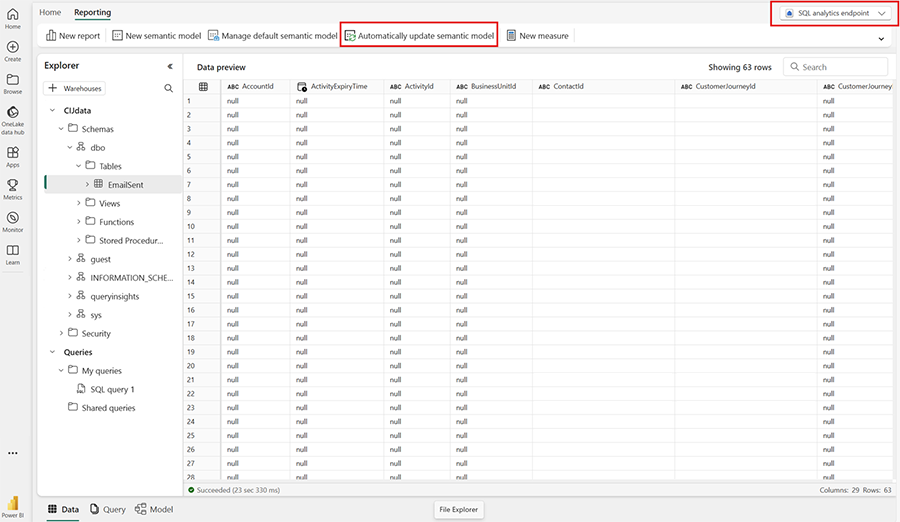Click the SQL query 1 file icon
900x522 pixels.
[x=81, y=389]
